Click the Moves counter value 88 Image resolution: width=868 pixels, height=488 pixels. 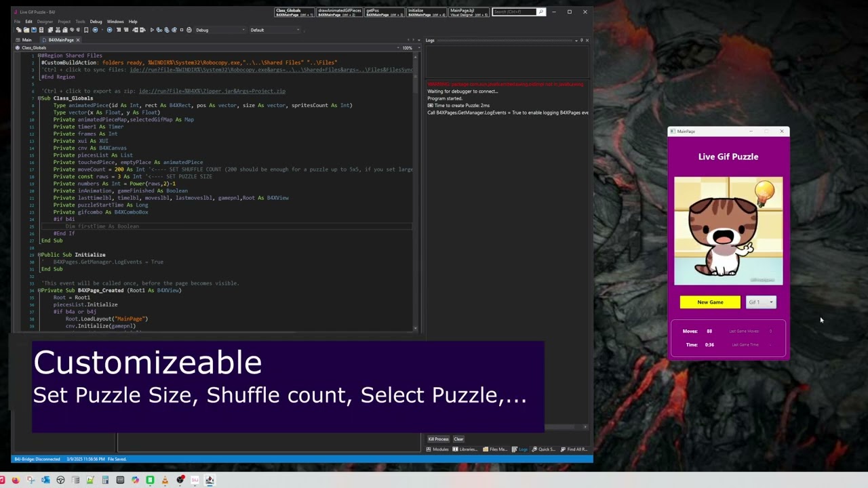click(x=709, y=331)
